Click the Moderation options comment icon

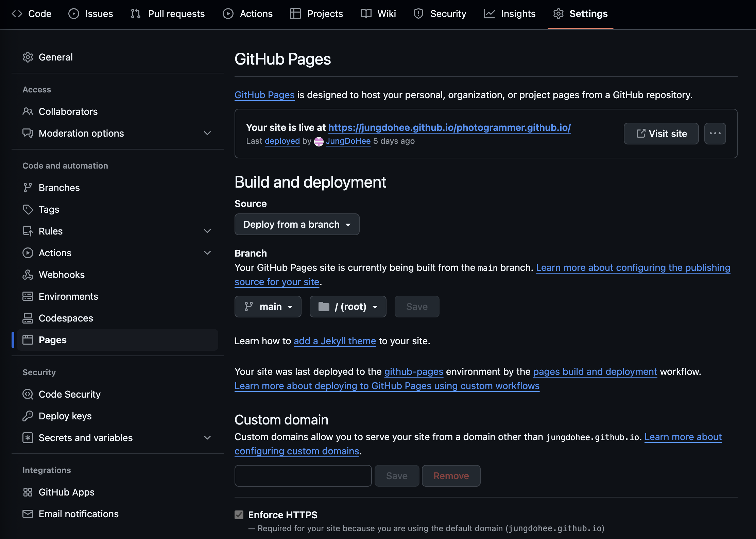point(28,133)
